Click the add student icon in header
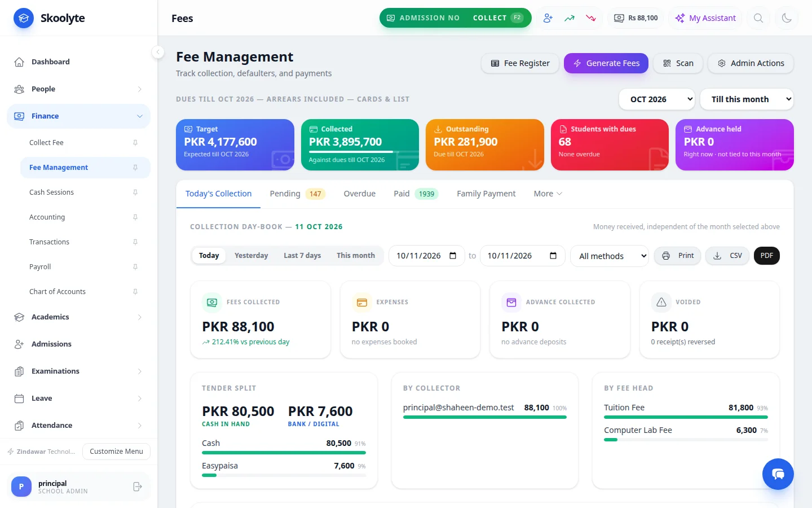This screenshot has height=508, width=812. [548, 18]
